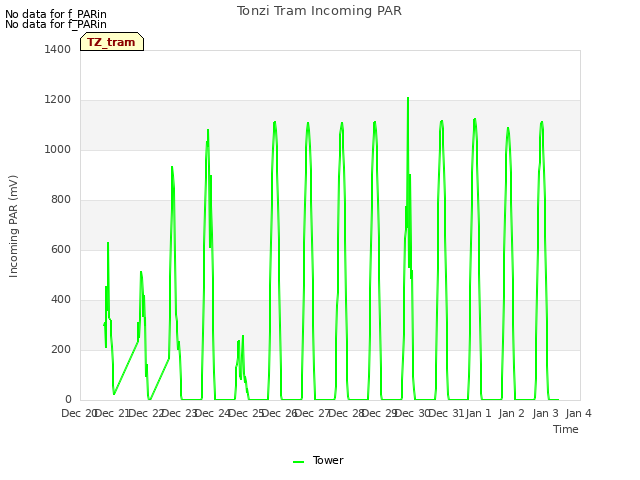
Task: Click the Dec 26 x-axis date
Action: click(x=279, y=413)
